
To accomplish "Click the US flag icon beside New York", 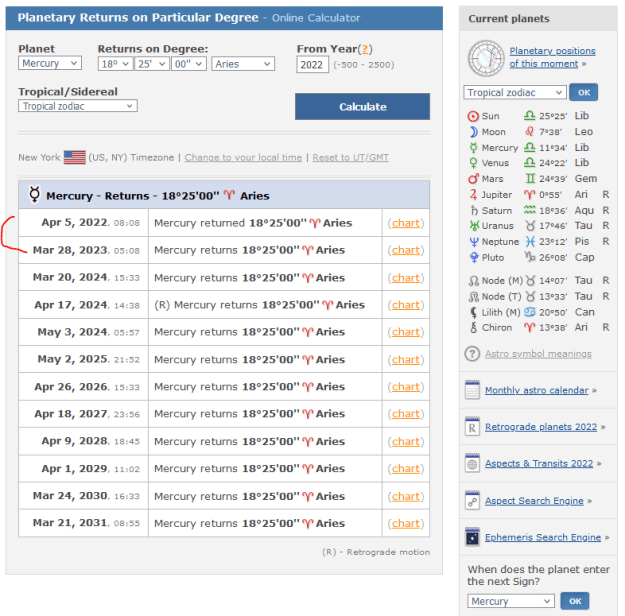I will pyautogui.click(x=75, y=157).
